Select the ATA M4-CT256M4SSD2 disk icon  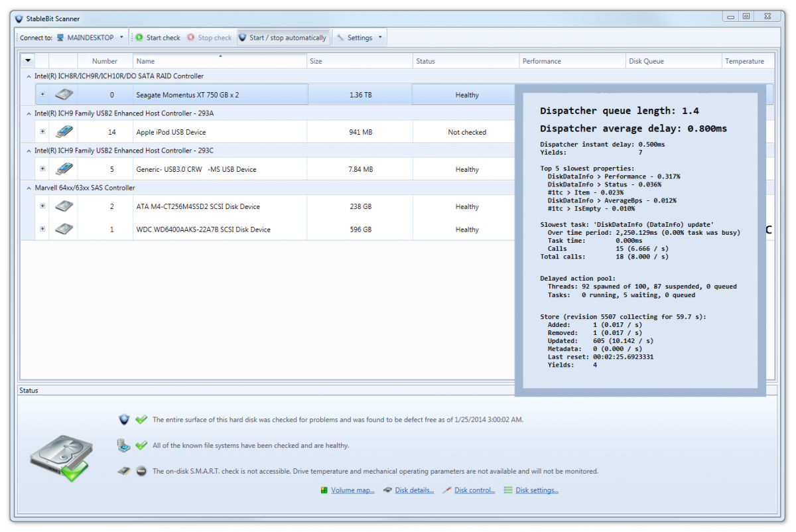click(x=64, y=206)
